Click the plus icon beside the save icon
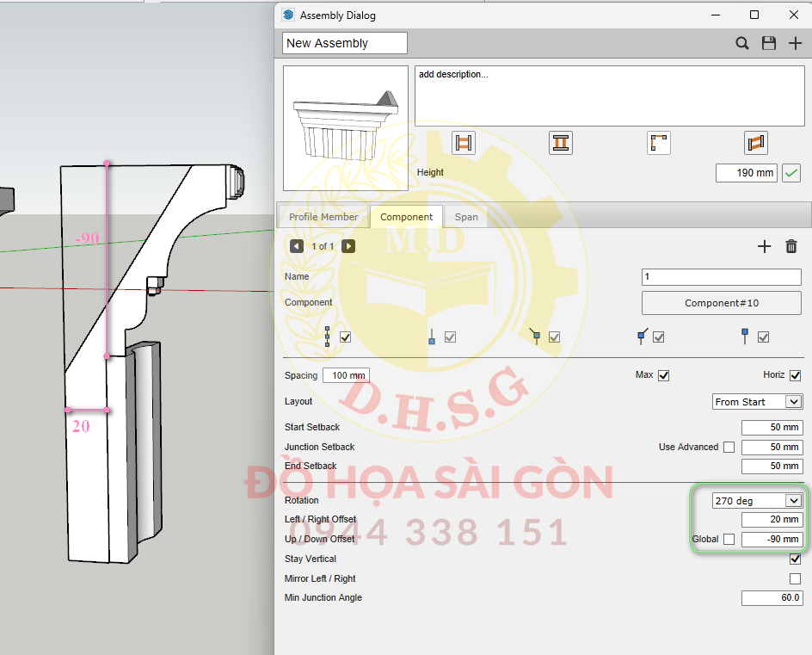The height and width of the screenshot is (655, 812). click(795, 43)
